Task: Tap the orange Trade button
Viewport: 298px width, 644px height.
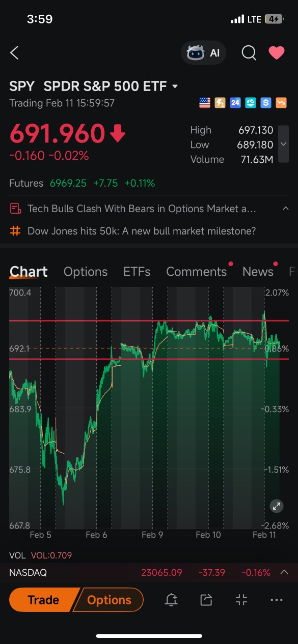Action: pos(44,600)
